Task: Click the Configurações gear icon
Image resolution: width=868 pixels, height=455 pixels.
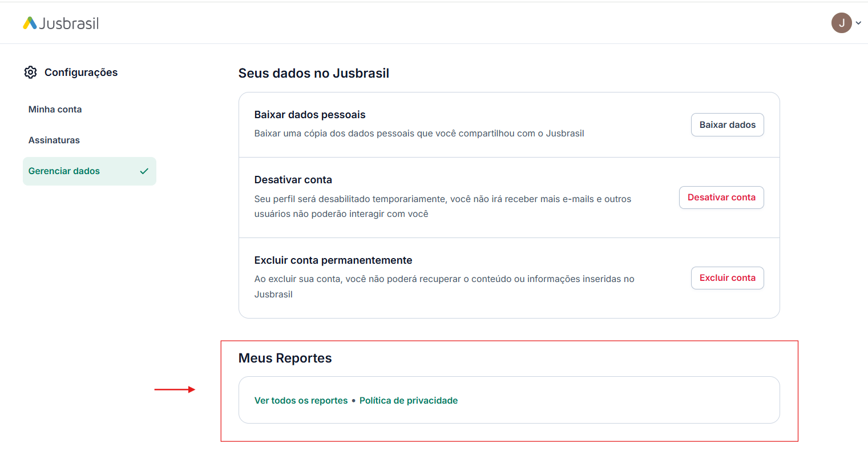Action: (x=31, y=73)
